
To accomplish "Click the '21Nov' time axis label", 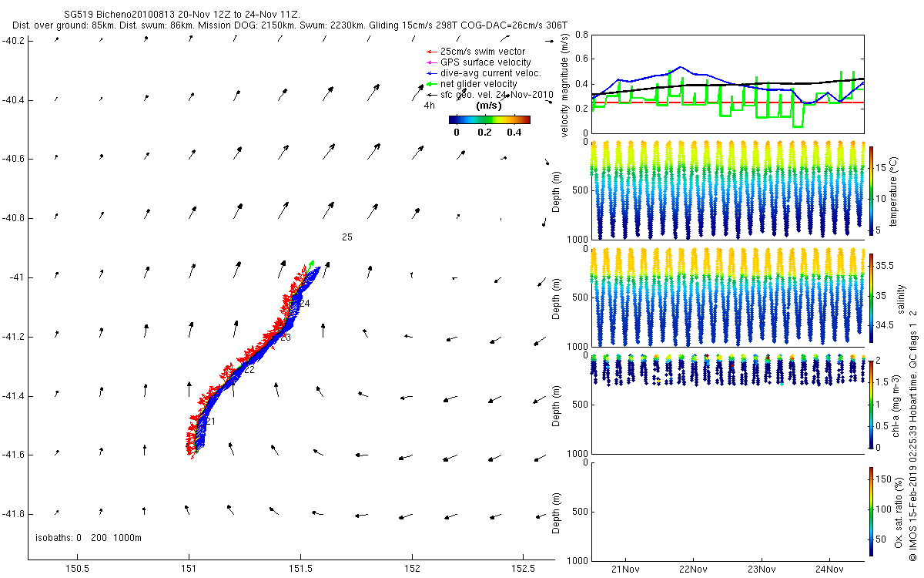I will point(625,569).
